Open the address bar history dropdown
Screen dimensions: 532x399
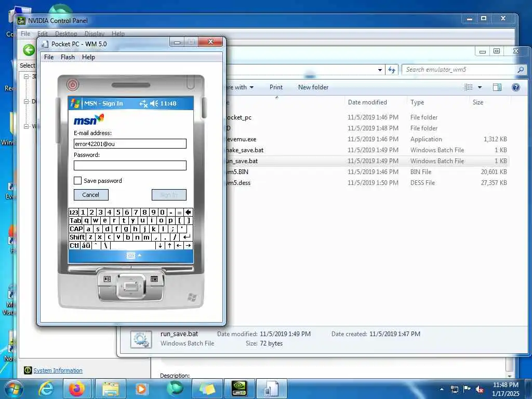pos(380,70)
